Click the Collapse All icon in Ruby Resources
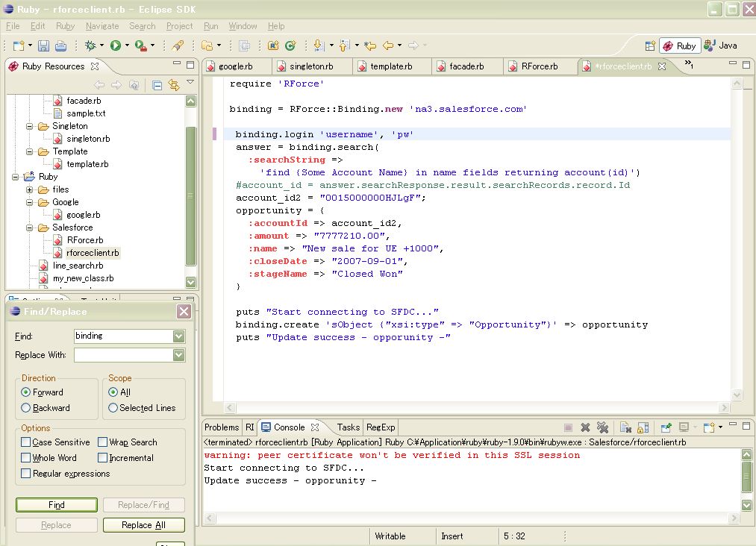 coord(157,85)
